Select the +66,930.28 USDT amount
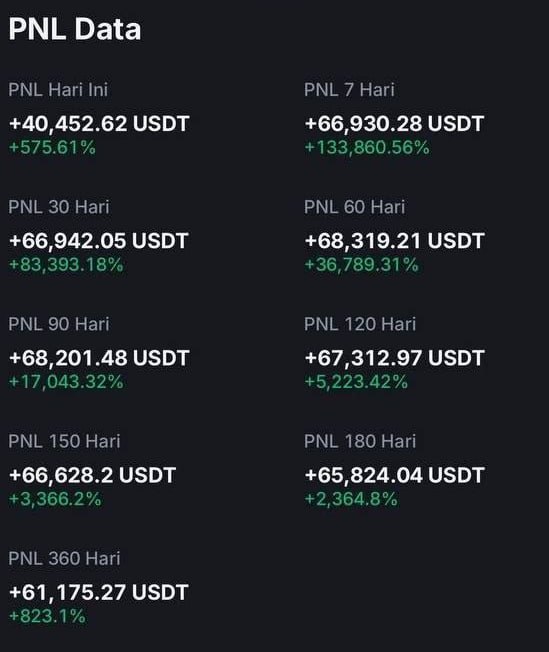The height and width of the screenshot is (652, 549). tap(394, 124)
